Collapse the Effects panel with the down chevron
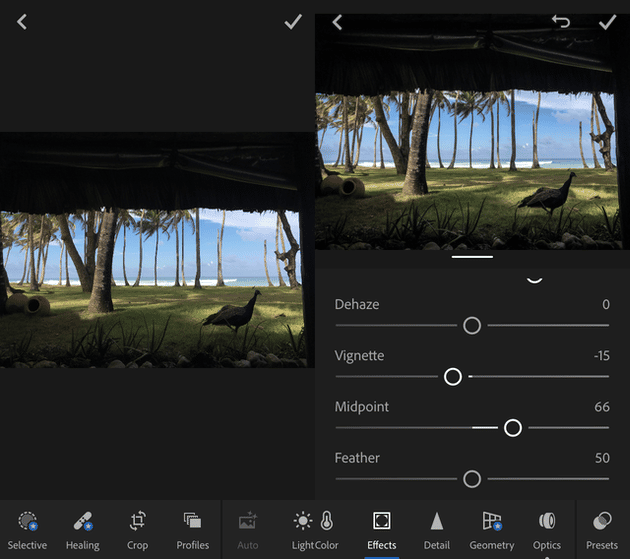The image size is (630, 559). [x=535, y=280]
